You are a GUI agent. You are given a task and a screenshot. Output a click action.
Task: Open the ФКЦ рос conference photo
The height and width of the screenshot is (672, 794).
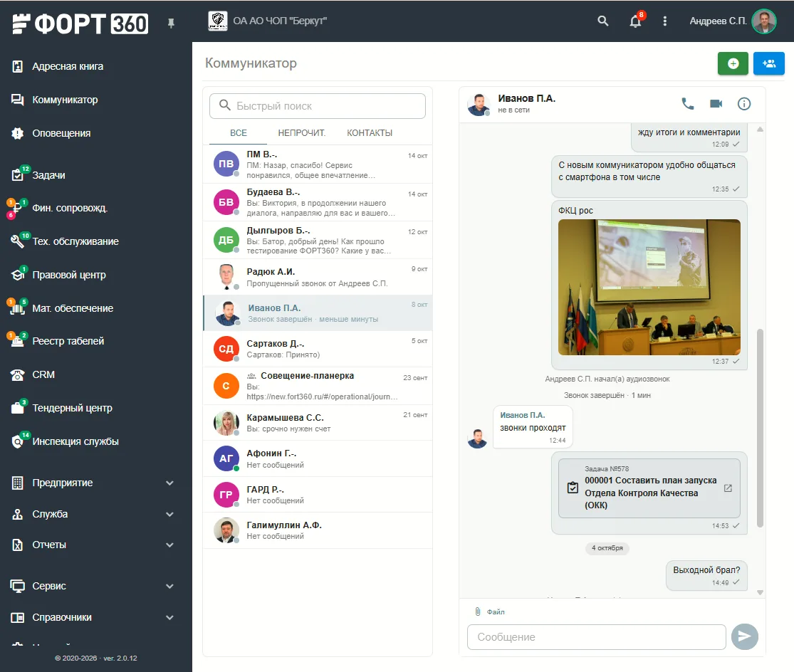click(649, 287)
